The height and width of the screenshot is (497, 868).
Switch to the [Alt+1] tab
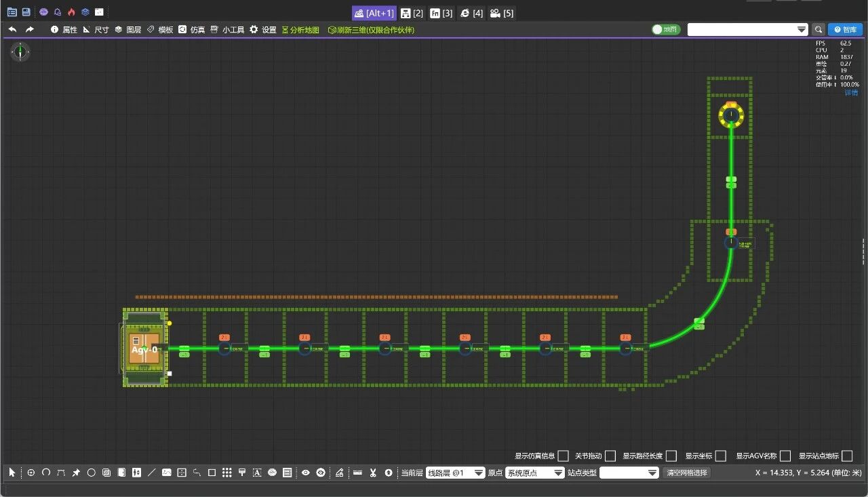click(374, 13)
